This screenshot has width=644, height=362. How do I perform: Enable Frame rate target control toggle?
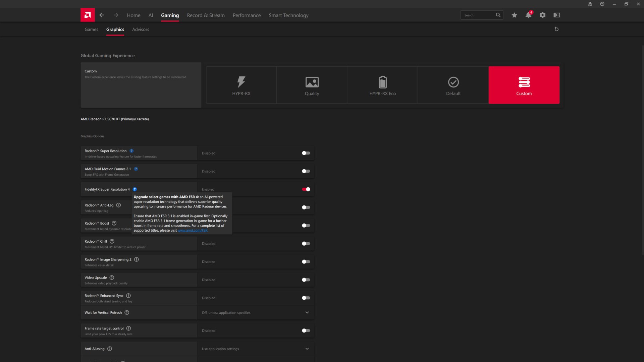(306, 330)
